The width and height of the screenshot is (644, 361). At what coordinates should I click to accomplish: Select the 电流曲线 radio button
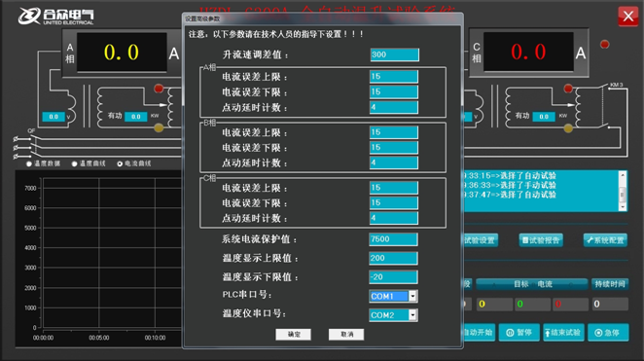120,163
